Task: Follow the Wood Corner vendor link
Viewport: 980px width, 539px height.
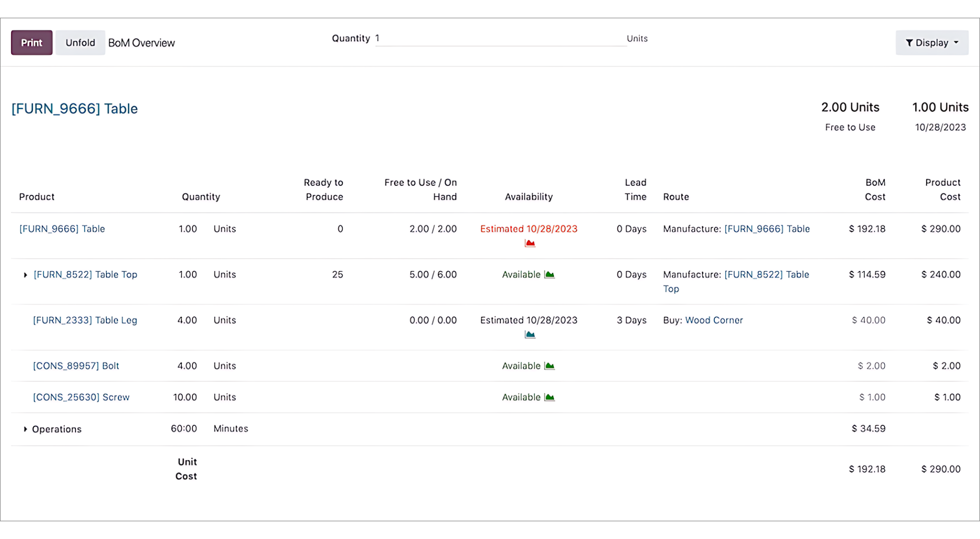Action: 713,320
